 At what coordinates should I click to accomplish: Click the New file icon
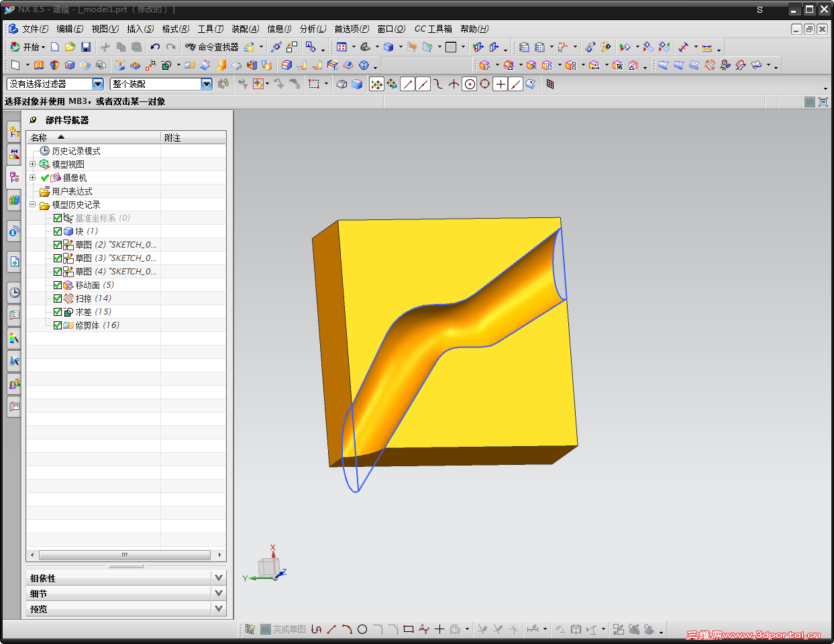pos(55,47)
